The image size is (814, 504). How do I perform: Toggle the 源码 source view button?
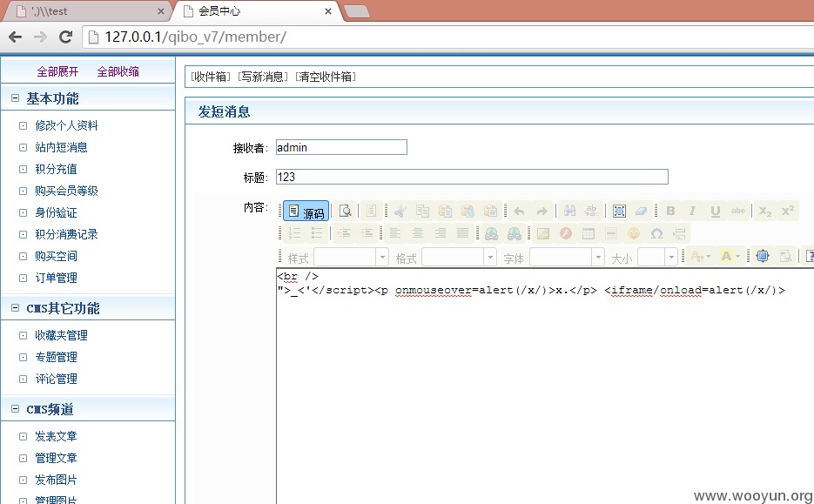pos(306,211)
